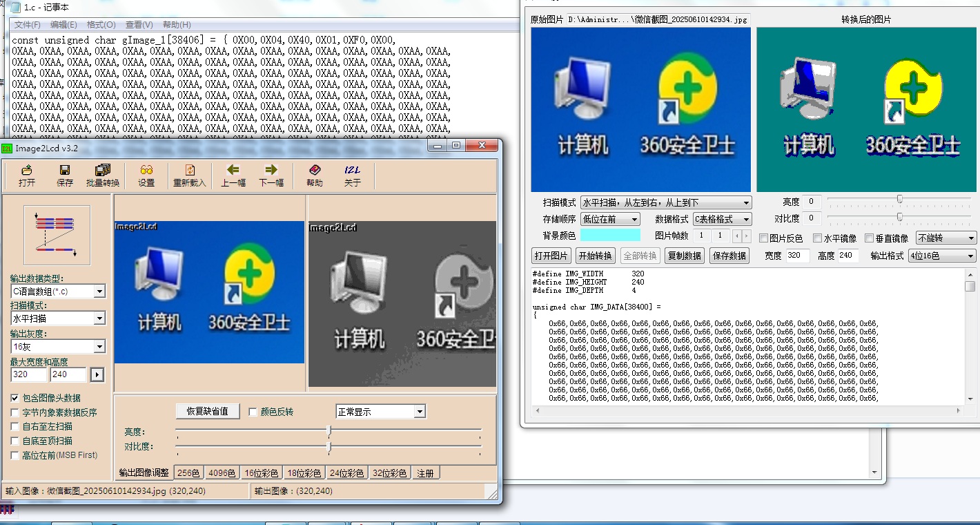Click the 宽度 320 input in converter window
The width and height of the screenshot is (980, 525).
coord(798,256)
